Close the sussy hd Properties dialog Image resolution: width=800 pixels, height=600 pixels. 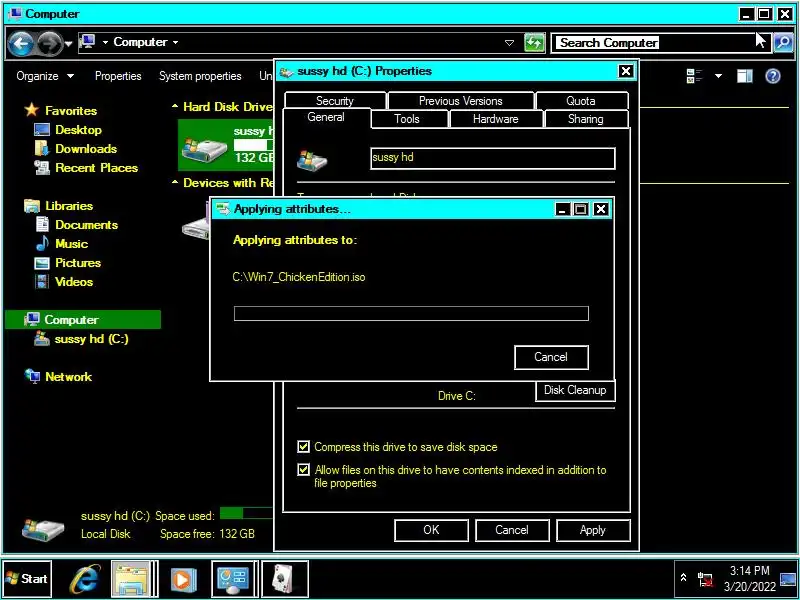[x=626, y=71]
